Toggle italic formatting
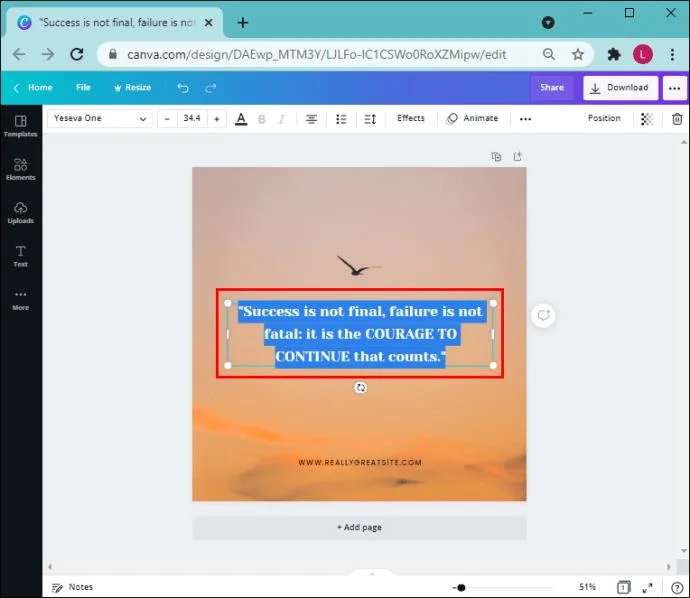This screenshot has width=690, height=598. coord(282,119)
